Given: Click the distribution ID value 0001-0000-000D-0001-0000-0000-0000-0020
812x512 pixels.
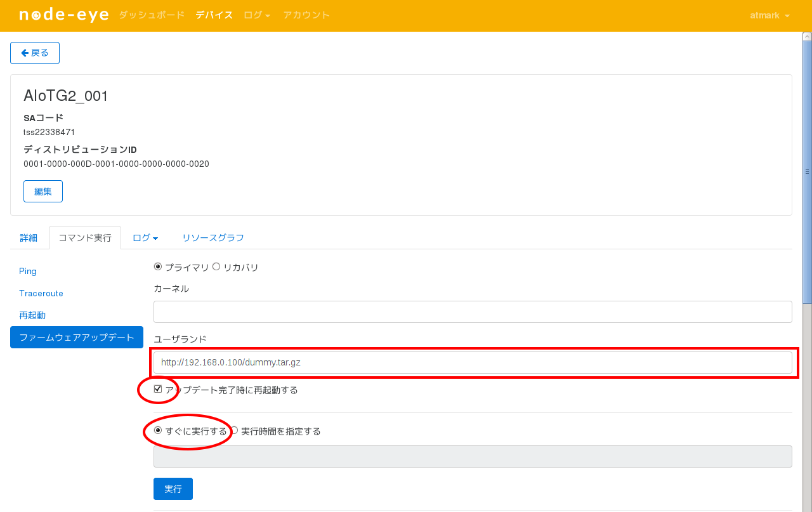Looking at the screenshot, I should tap(116, 164).
